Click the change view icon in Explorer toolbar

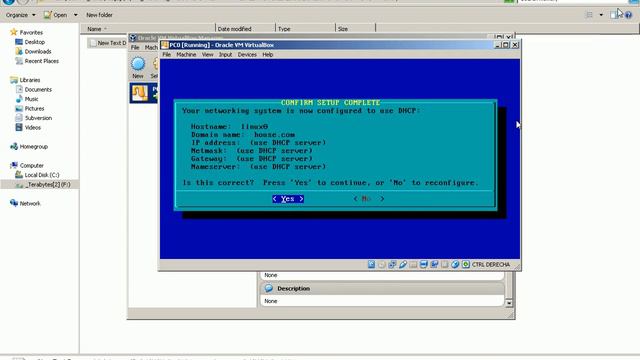589,15
